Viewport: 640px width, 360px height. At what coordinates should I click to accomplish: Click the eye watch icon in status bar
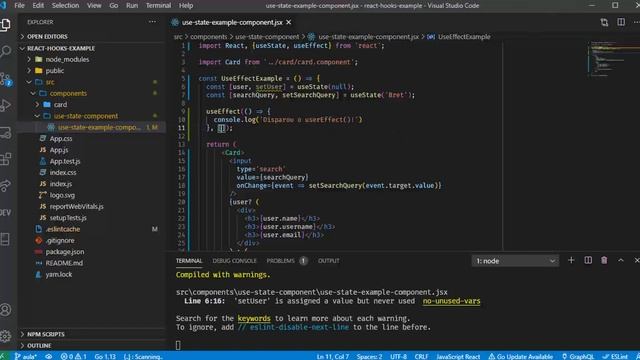(x=49, y=356)
